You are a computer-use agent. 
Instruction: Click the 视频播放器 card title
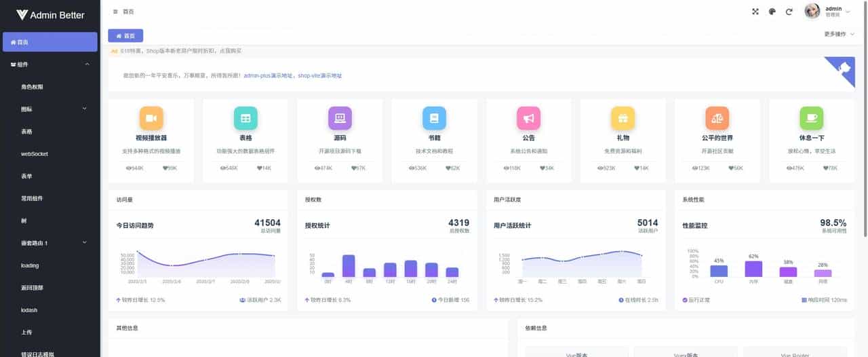151,138
